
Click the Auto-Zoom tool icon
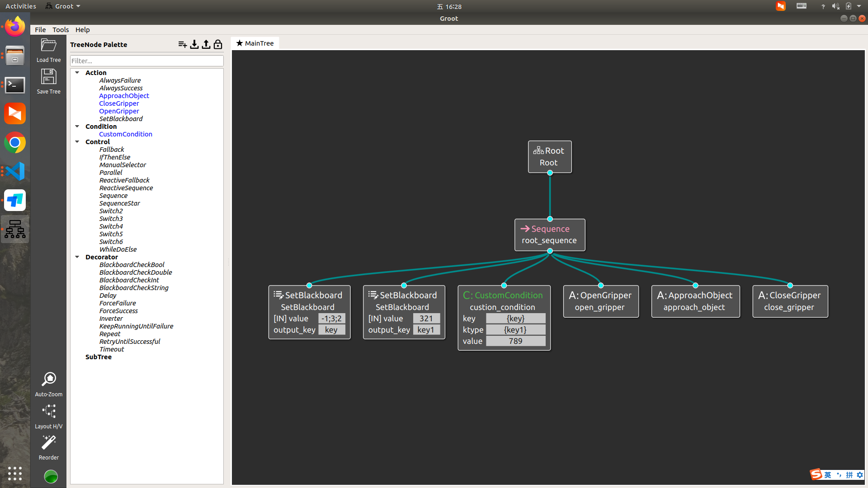(48, 380)
